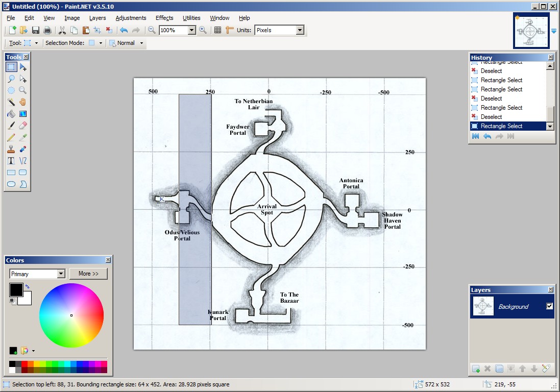Pick the Move Selection tool

(23, 79)
